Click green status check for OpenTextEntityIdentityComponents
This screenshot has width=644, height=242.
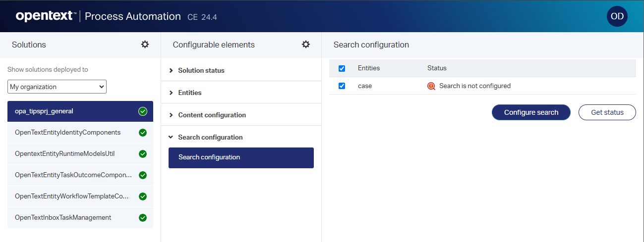(143, 133)
